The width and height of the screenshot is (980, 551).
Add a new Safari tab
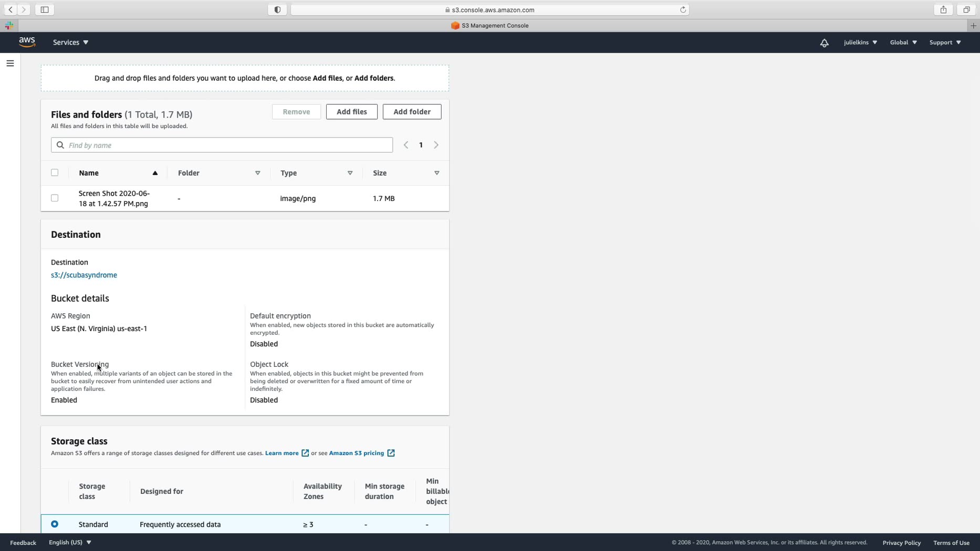pos(973,25)
